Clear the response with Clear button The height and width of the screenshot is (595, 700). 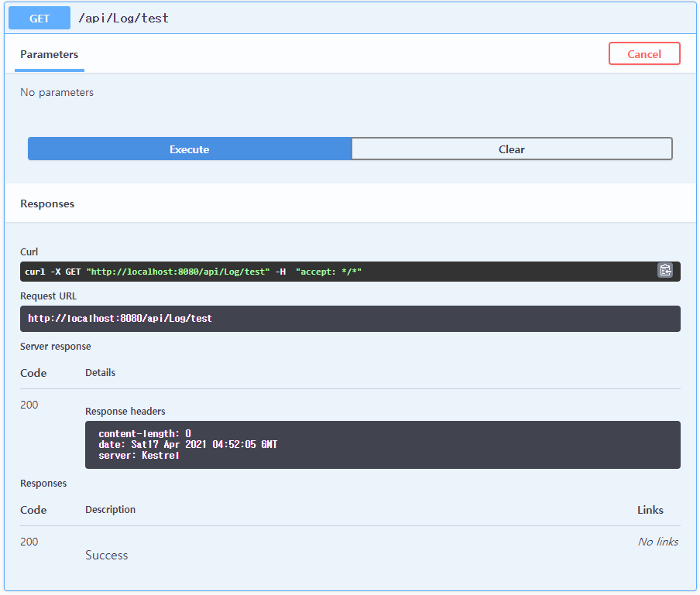pyautogui.click(x=512, y=149)
